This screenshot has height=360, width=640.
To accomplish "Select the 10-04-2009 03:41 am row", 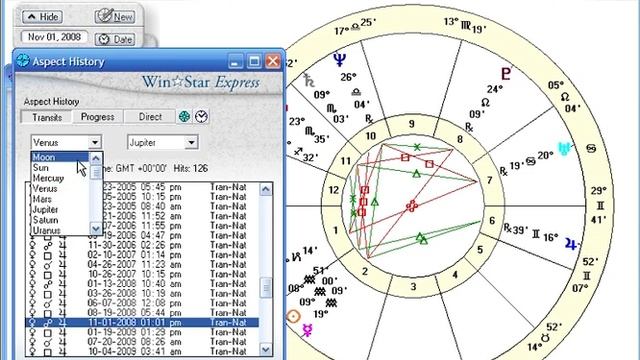I will click(142, 351).
